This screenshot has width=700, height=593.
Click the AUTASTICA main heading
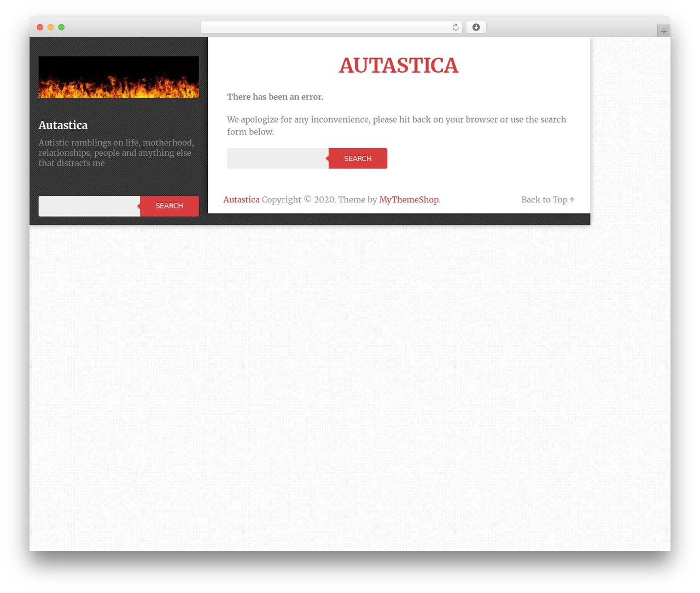tap(399, 66)
